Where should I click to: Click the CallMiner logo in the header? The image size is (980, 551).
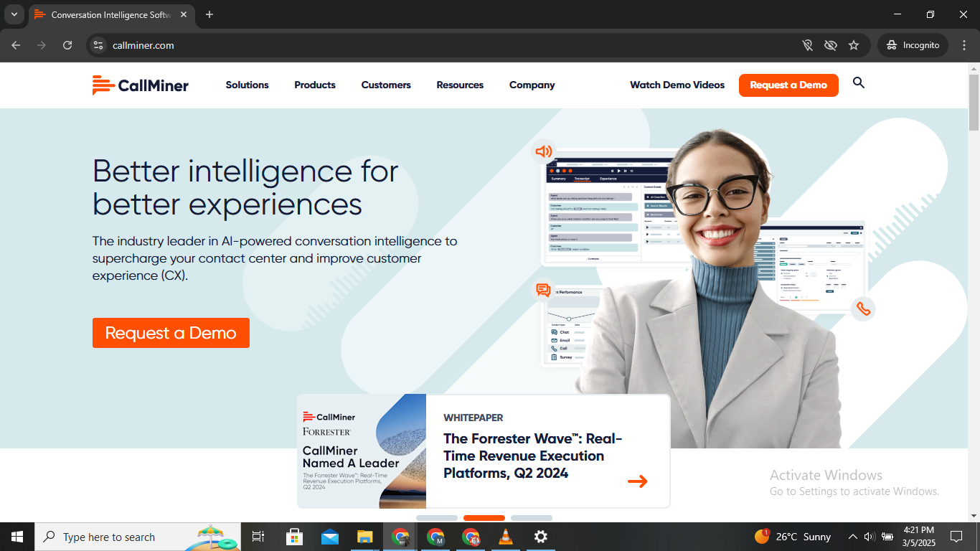[141, 85]
